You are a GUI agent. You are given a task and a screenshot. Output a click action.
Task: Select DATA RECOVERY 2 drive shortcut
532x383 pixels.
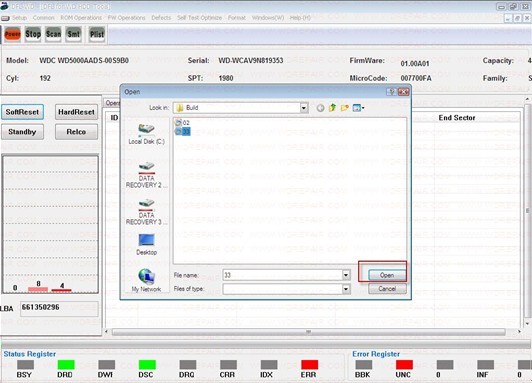[x=146, y=175]
